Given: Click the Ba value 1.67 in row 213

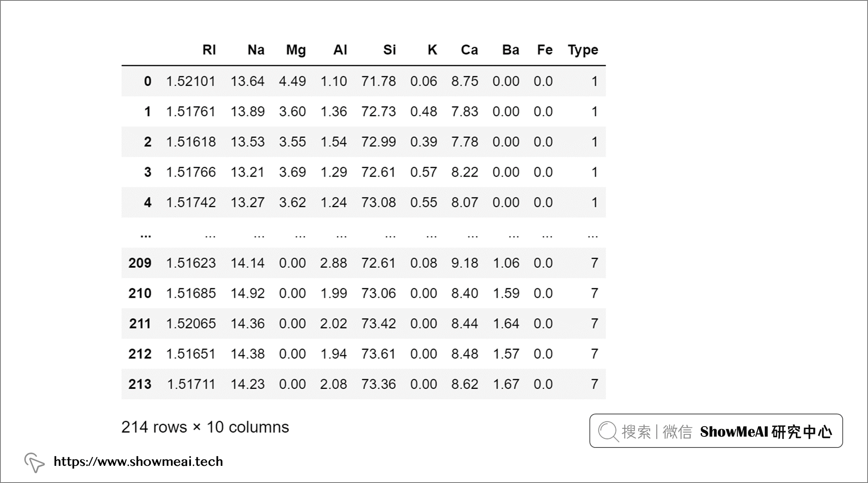Looking at the screenshot, I should click(x=506, y=384).
